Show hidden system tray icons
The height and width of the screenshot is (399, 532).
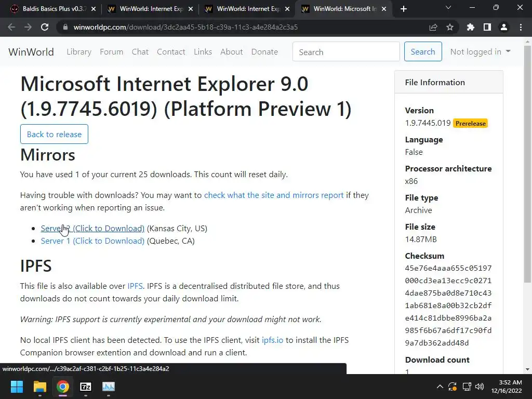[x=440, y=387]
